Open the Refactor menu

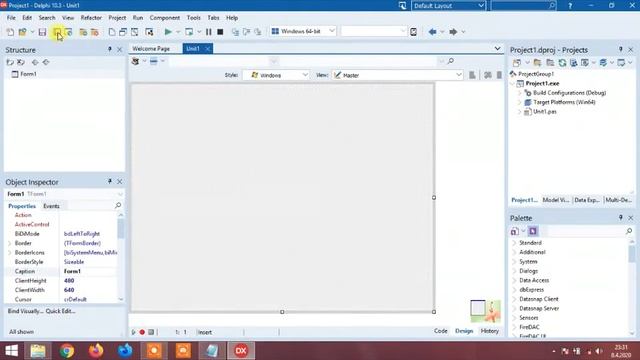point(91,18)
